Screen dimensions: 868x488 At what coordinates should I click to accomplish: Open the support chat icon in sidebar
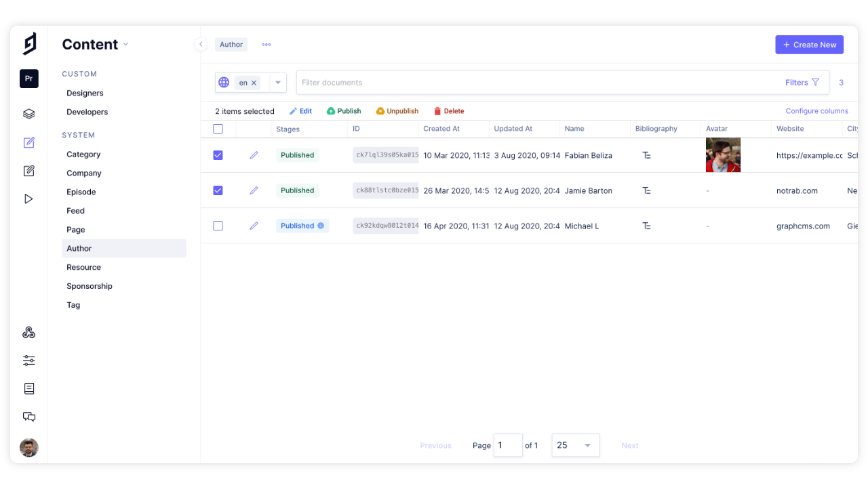click(x=28, y=417)
